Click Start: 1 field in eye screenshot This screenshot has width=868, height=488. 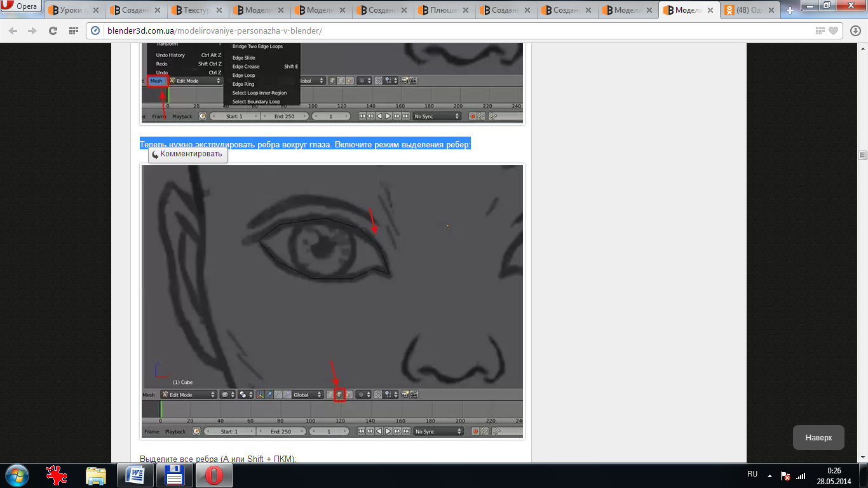point(229,431)
